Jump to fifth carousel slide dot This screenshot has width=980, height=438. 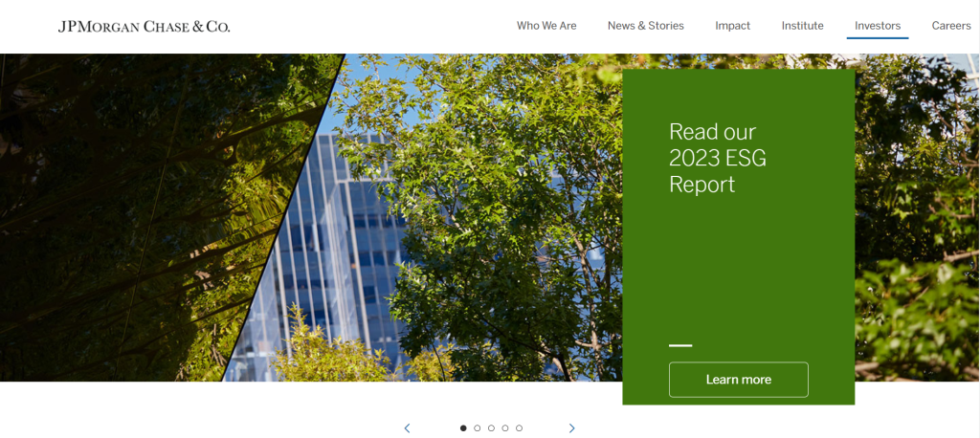[519, 428]
